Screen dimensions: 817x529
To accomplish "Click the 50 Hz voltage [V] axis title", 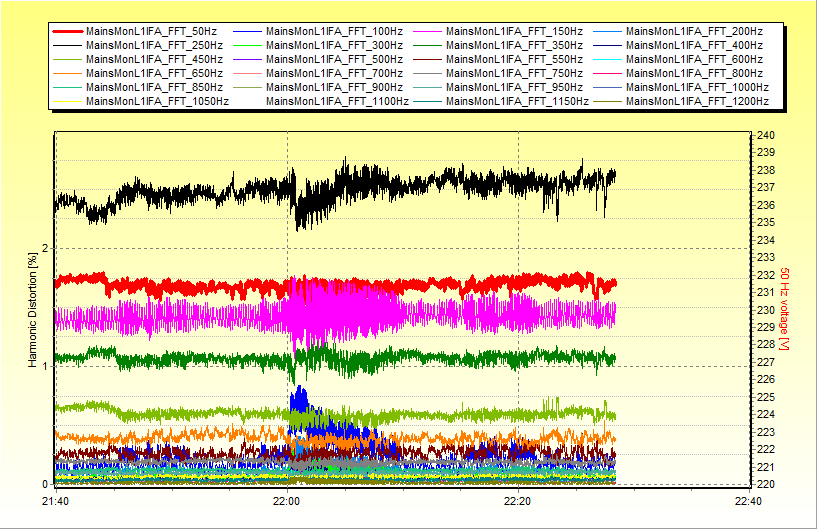I will (786, 308).
